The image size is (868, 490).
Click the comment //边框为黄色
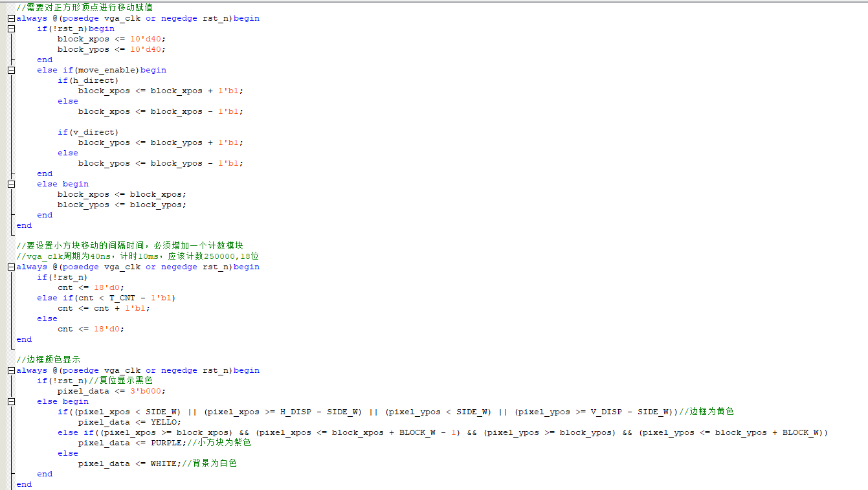click(706, 412)
